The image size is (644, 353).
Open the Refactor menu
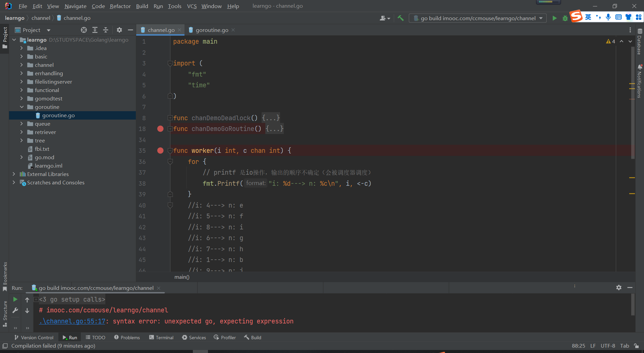pyautogui.click(x=120, y=6)
